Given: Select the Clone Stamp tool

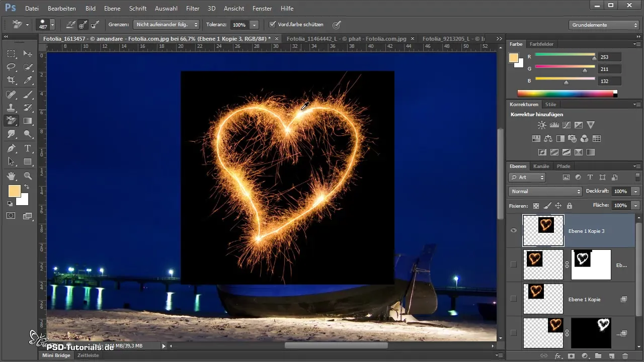Looking at the screenshot, I should click(11, 107).
